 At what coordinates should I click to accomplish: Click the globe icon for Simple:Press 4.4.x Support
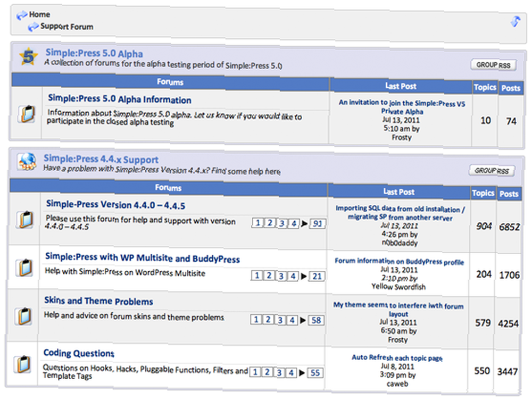coord(27,161)
